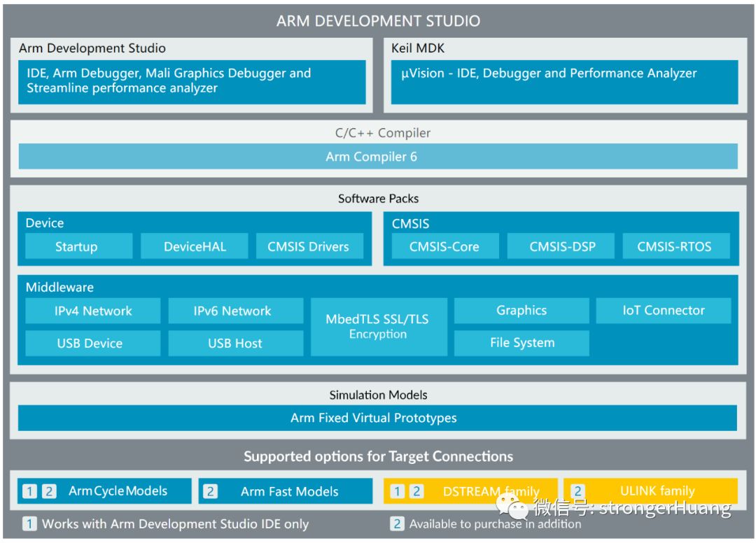Select the IoT Connector component
Screen dimensions: 756x543
[663, 310]
